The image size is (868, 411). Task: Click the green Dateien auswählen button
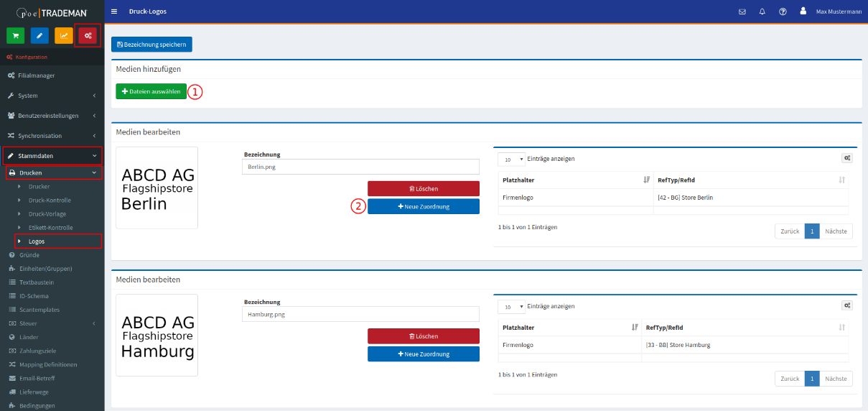(151, 92)
